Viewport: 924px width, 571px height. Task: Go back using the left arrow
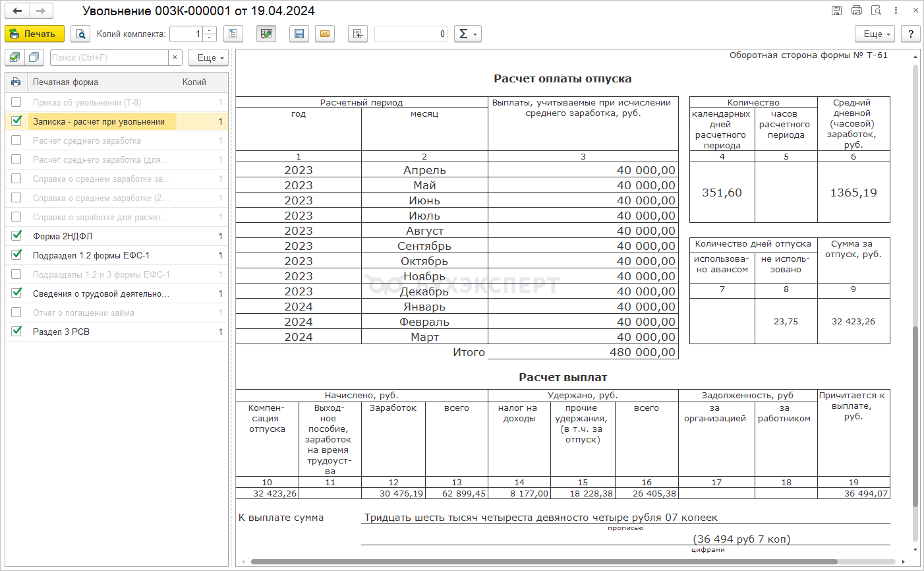[x=17, y=11]
